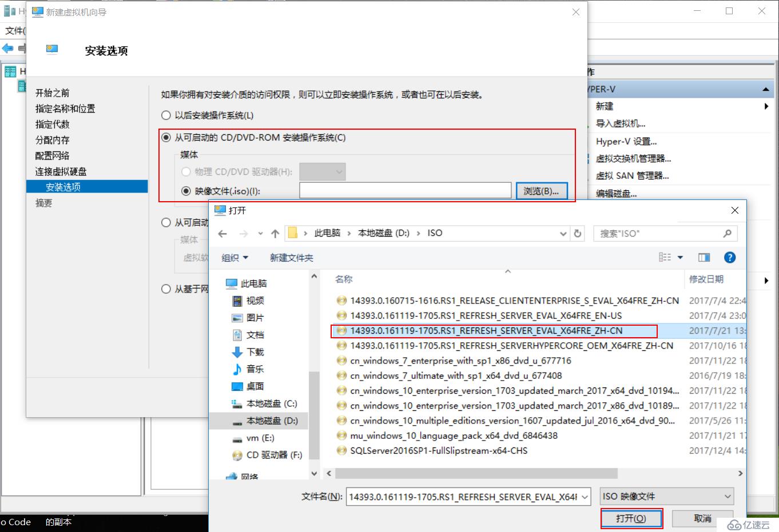This screenshot has width=779, height=532.
Task: Click disc icon of SQLServer2016SP1 file
Action: coord(341,450)
